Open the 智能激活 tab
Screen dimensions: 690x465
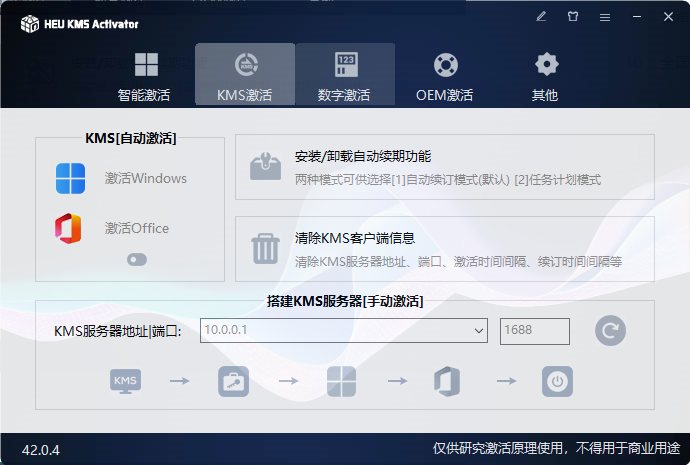146,75
